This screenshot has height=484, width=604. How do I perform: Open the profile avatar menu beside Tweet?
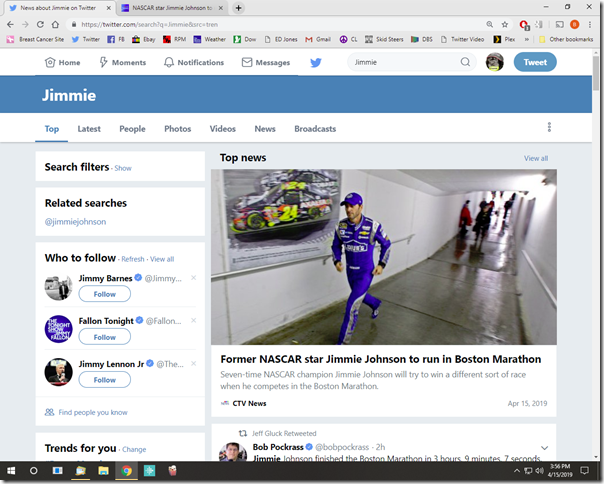tap(495, 62)
